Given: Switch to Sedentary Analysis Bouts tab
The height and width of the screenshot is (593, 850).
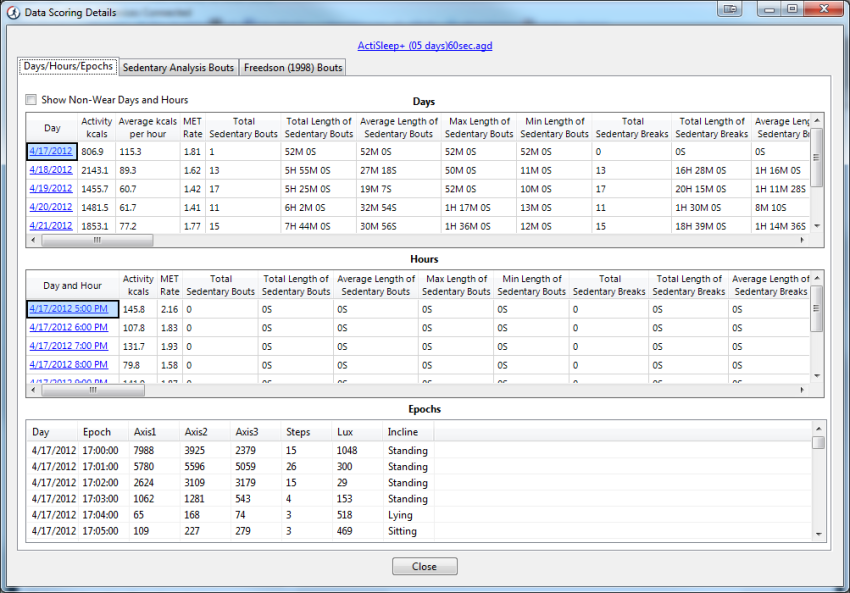Looking at the screenshot, I should 178,68.
